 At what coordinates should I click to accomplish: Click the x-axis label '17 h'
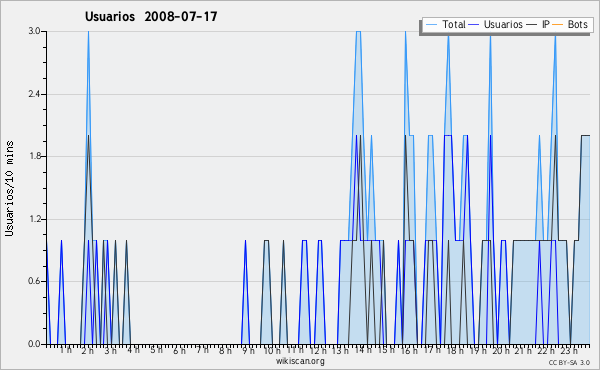coord(432,350)
